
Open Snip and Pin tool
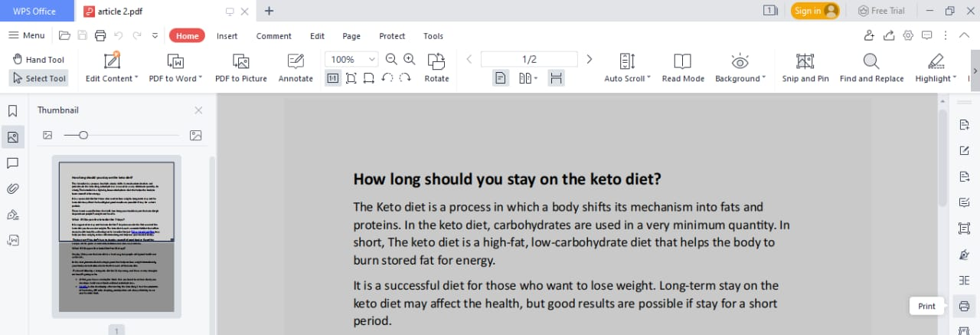(x=805, y=67)
